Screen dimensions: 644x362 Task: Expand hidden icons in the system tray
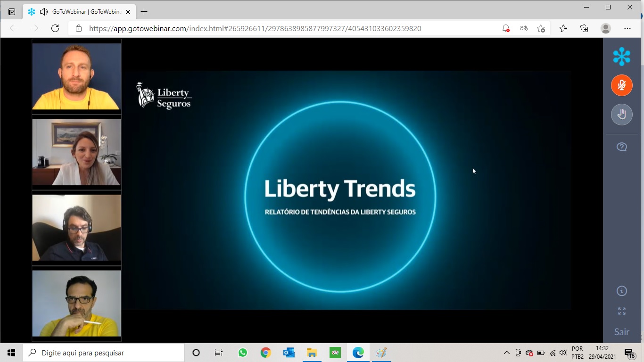point(506,352)
